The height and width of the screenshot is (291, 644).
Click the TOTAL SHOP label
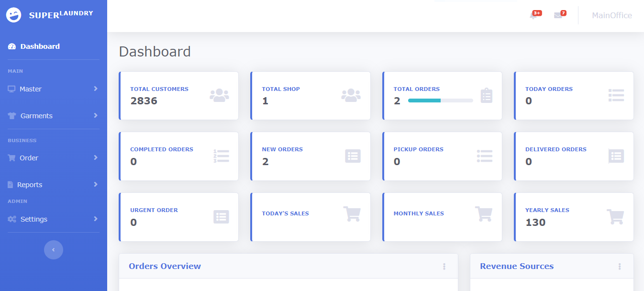coord(281,89)
